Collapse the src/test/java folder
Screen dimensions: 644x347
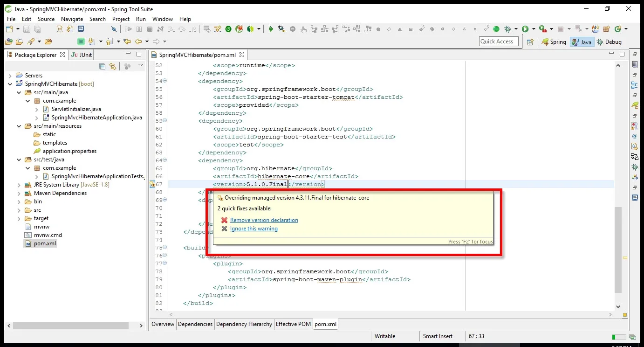pyautogui.click(x=19, y=160)
